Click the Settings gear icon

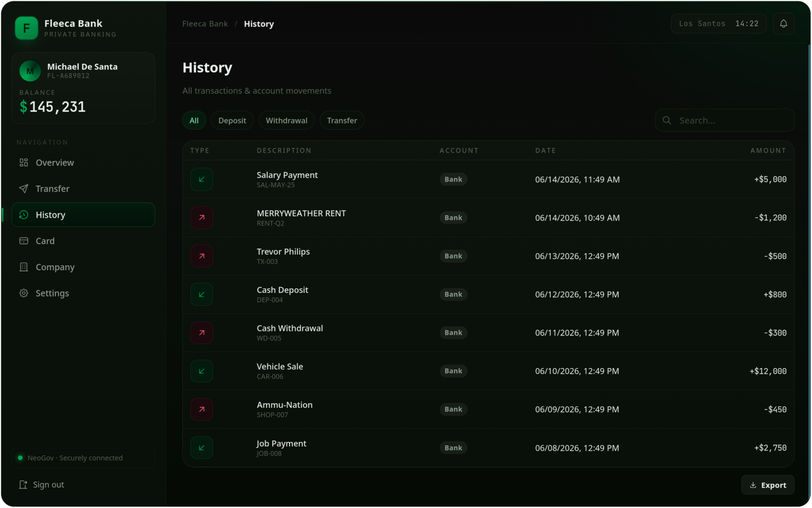pos(24,293)
